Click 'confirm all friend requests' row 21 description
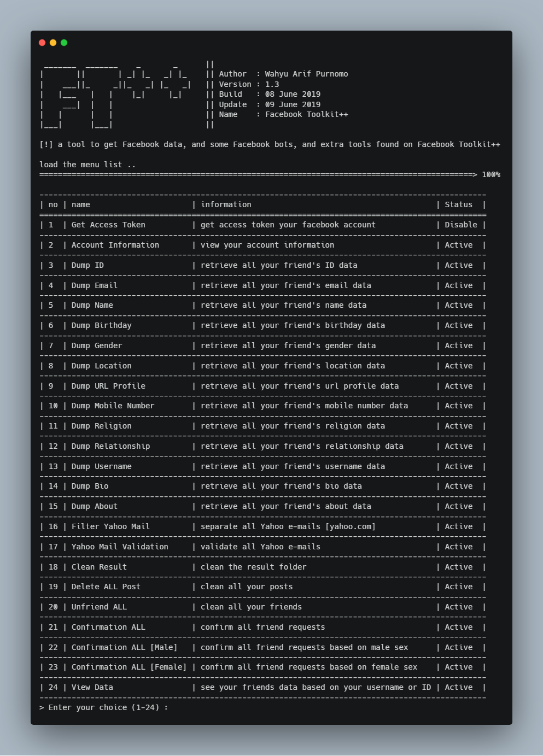Image resolution: width=543 pixels, height=756 pixels. [x=263, y=627]
